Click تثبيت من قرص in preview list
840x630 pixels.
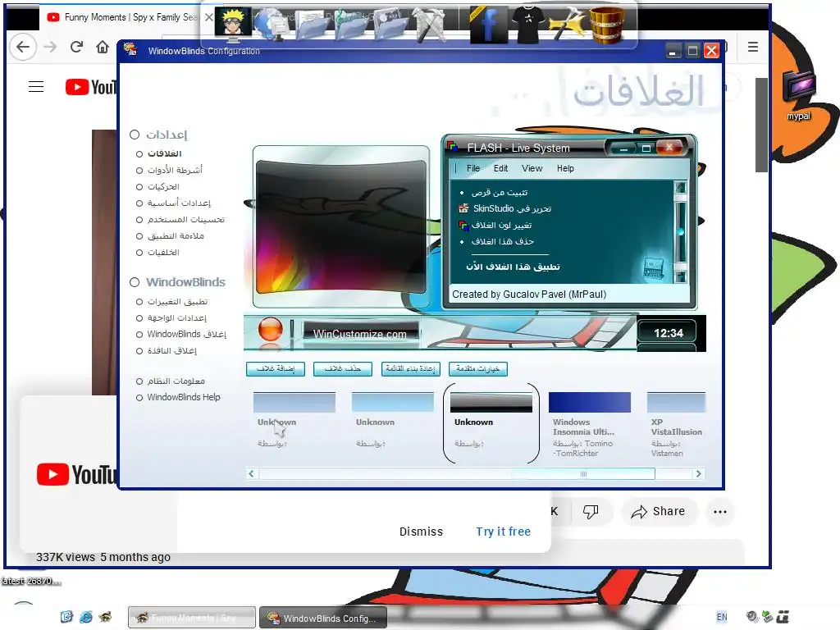tap(500, 192)
